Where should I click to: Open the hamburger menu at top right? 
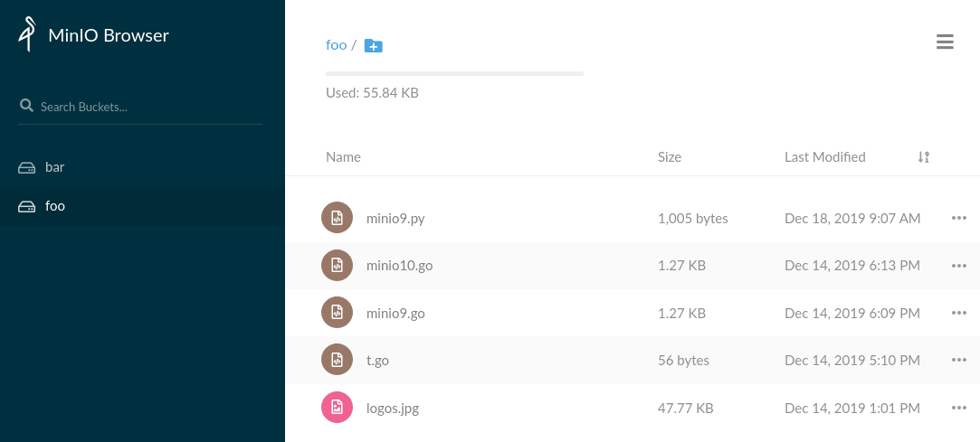coord(945,42)
